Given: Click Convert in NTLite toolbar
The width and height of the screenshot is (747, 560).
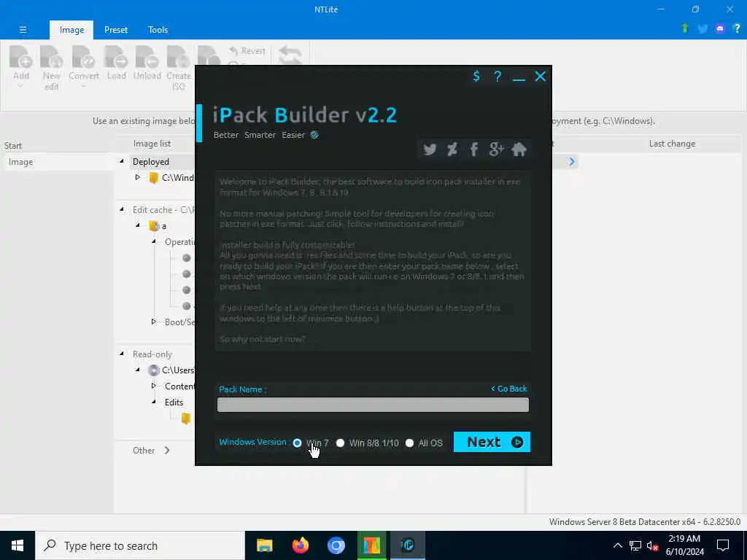Looking at the screenshot, I should pyautogui.click(x=83, y=66).
